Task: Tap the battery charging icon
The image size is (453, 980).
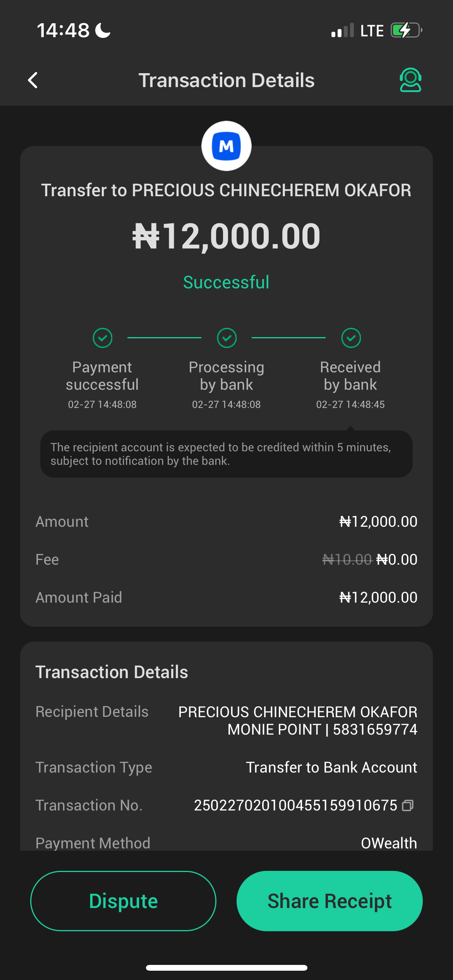Action: [406, 30]
